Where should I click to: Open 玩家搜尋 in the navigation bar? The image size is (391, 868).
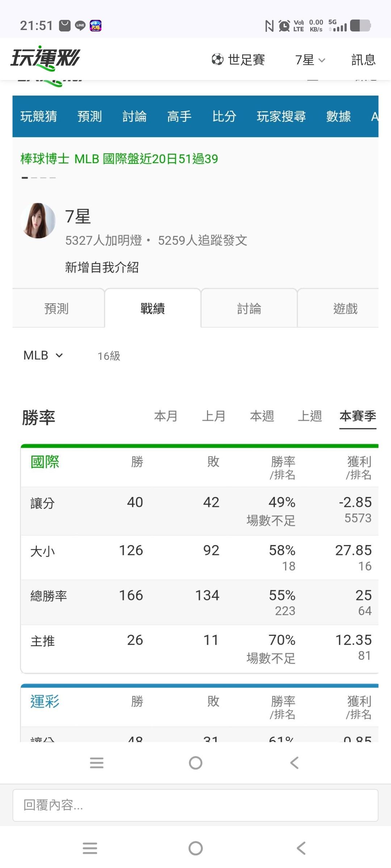pyautogui.click(x=281, y=116)
